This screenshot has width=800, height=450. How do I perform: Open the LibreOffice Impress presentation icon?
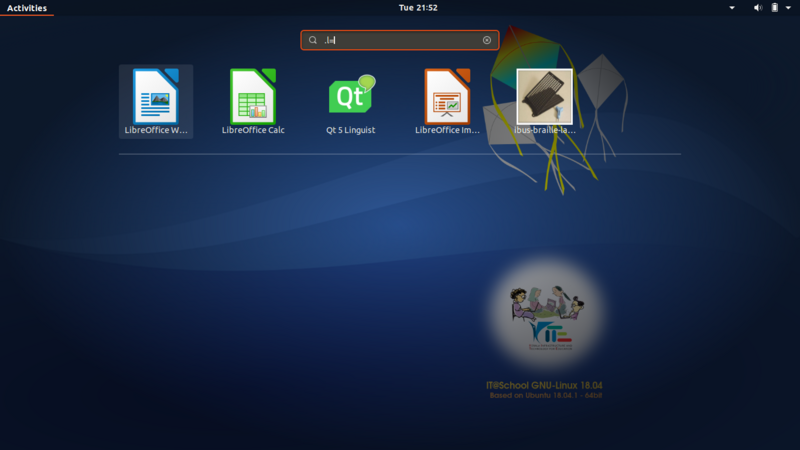pyautogui.click(x=448, y=96)
